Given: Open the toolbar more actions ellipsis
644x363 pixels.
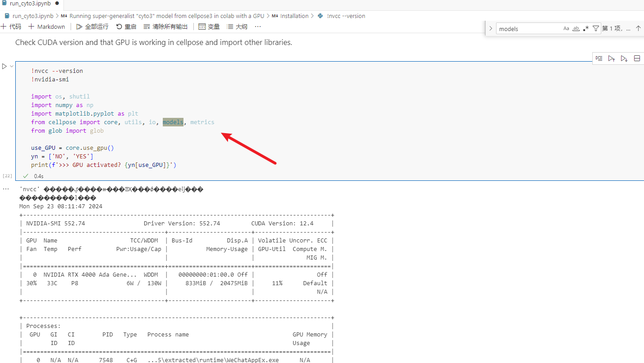Looking at the screenshot, I should pyautogui.click(x=258, y=27).
